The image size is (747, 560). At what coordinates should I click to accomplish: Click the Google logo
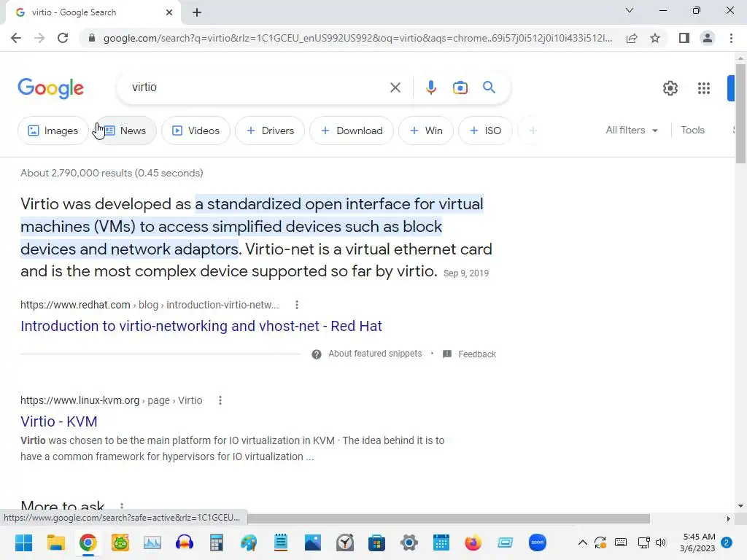click(x=50, y=88)
